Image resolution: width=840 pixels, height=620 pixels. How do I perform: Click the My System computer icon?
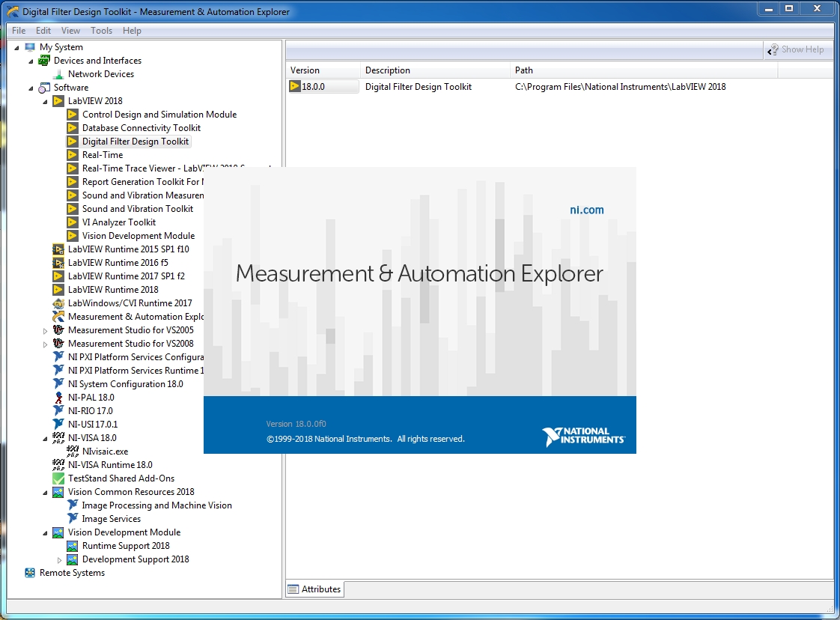click(x=31, y=47)
